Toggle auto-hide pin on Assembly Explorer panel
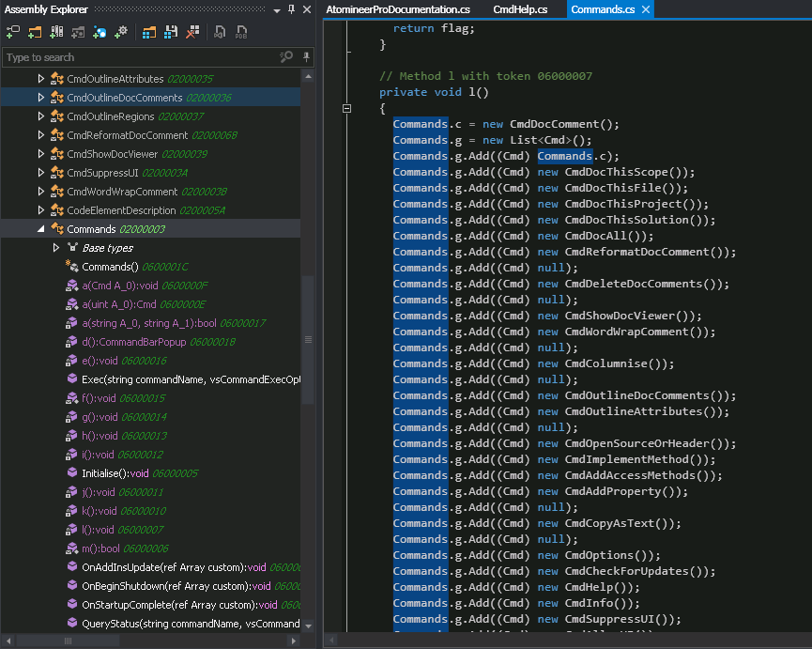Screen dimensions: 812x649 coord(292,9)
